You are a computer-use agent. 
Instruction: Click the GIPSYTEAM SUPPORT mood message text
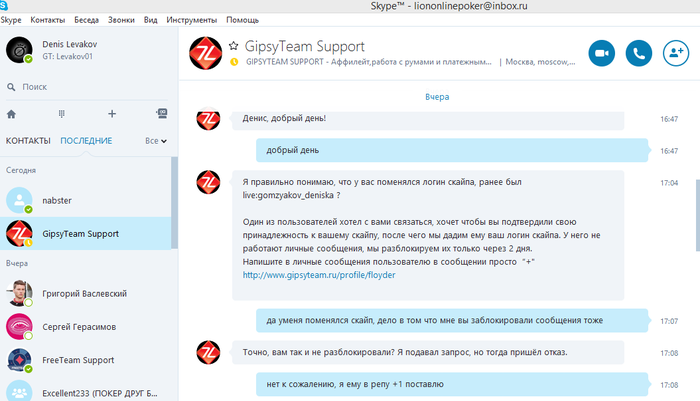coord(368,62)
